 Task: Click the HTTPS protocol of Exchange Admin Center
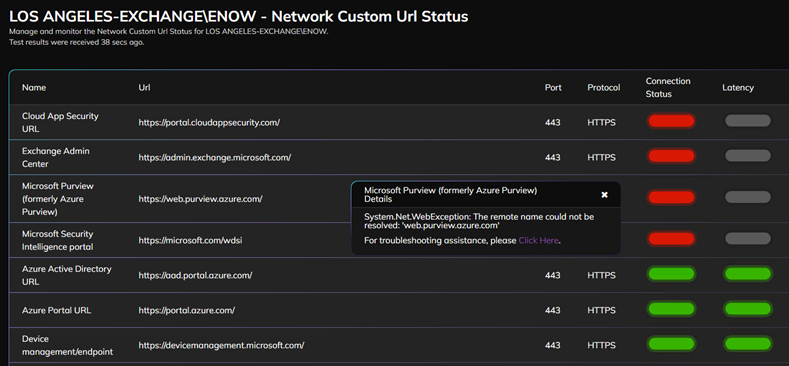tap(601, 158)
